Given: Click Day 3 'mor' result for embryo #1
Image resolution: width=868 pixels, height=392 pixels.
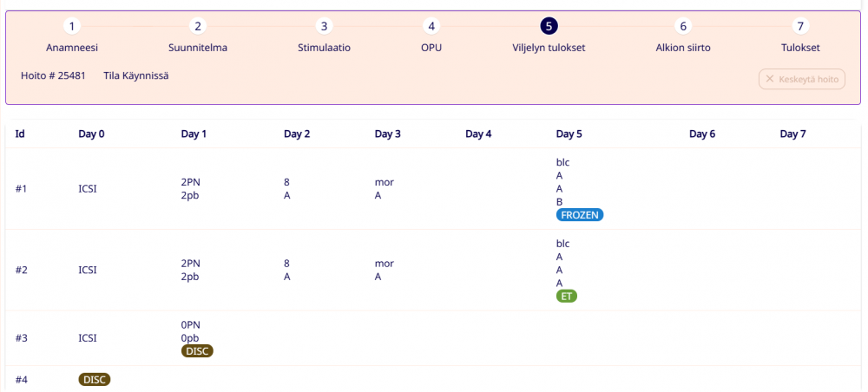Looking at the screenshot, I should point(385,182).
